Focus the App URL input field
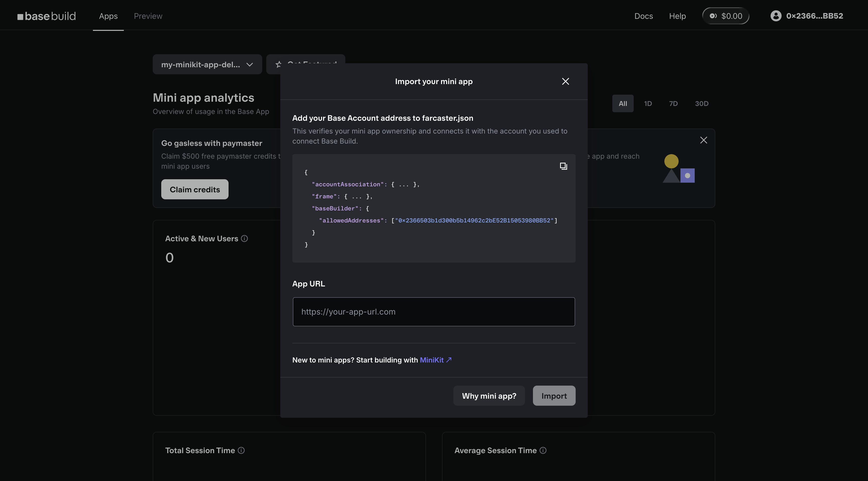Image resolution: width=868 pixels, height=481 pixels. coord(434,312)
